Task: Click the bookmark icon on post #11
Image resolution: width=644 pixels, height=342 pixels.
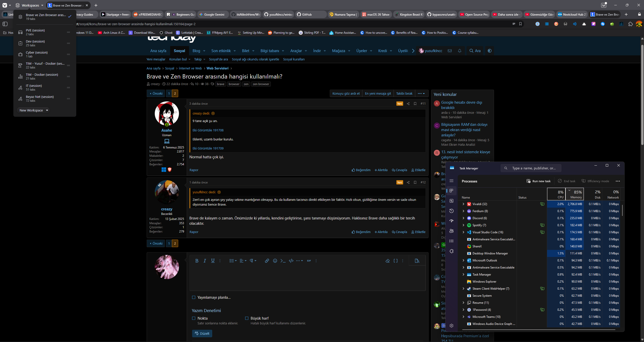Action: click(x=415, y=104)
